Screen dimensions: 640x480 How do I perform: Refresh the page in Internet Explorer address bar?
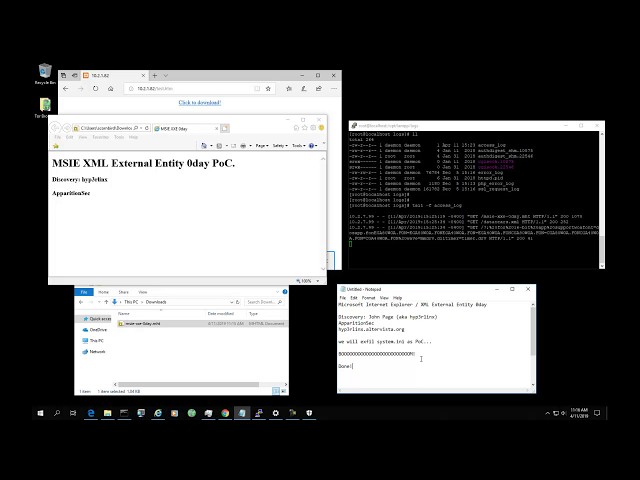coord(147,128)
